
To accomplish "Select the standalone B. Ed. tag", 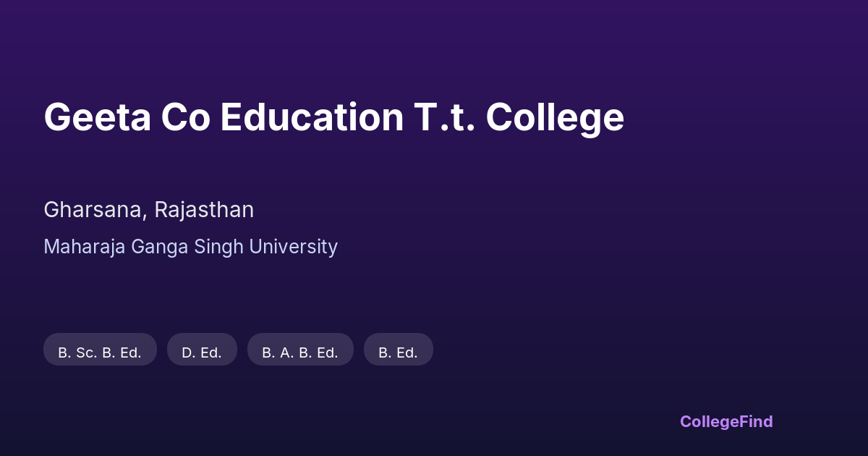I will pos(398,350).
